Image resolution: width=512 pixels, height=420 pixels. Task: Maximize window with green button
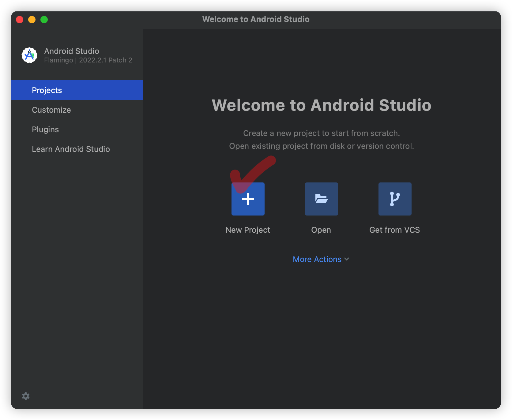tap(44, 20)
